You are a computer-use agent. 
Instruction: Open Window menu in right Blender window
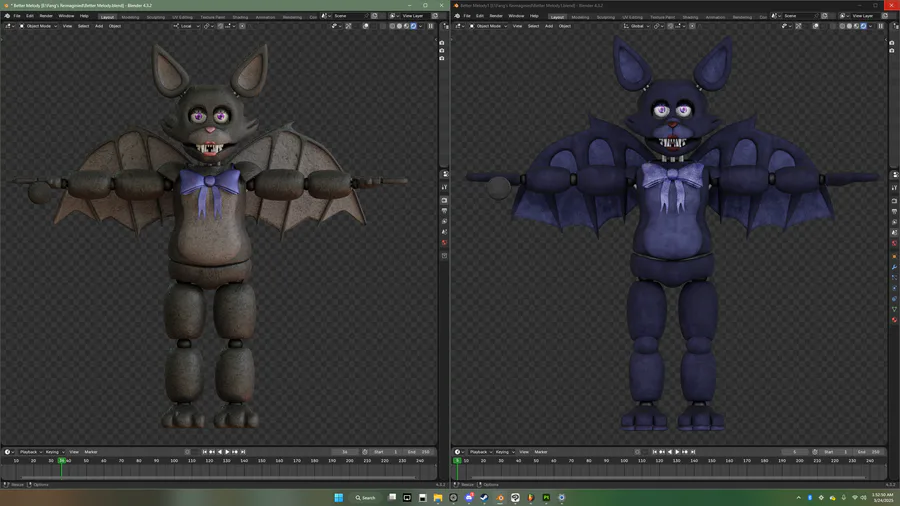(516, 16)
